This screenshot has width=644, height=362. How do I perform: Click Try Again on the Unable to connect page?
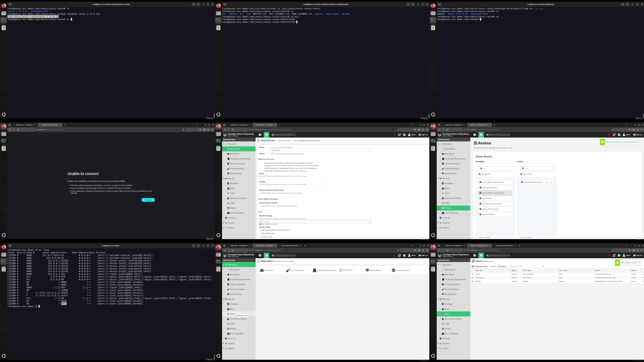148,200
